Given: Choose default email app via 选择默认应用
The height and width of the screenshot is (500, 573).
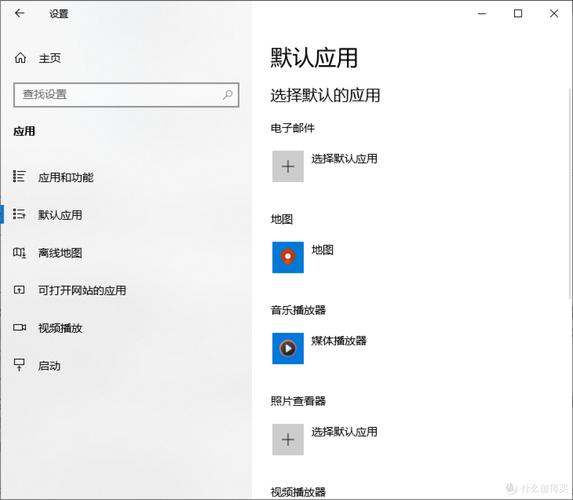Looking at the screenshot, I should [344, 159].
